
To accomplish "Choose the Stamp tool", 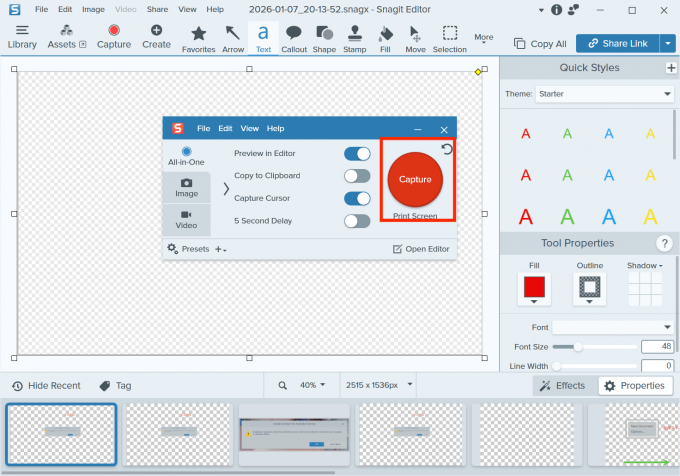I will (x=354, y=37).
